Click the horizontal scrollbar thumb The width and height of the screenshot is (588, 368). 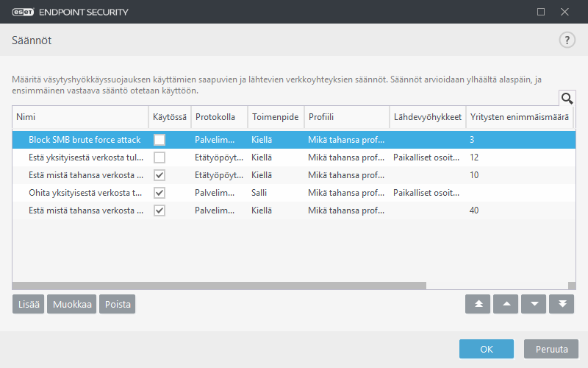point(219,286)
